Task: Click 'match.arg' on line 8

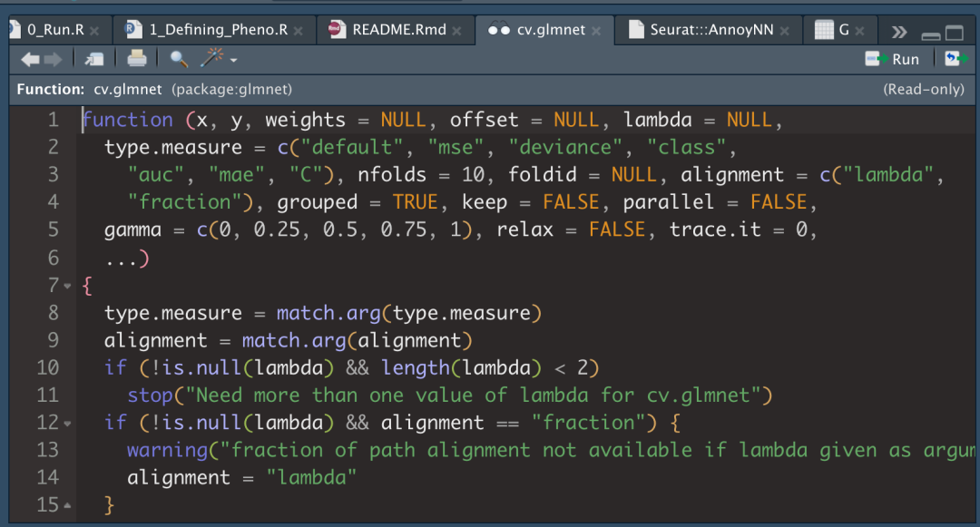Action: tap(328, 313)
